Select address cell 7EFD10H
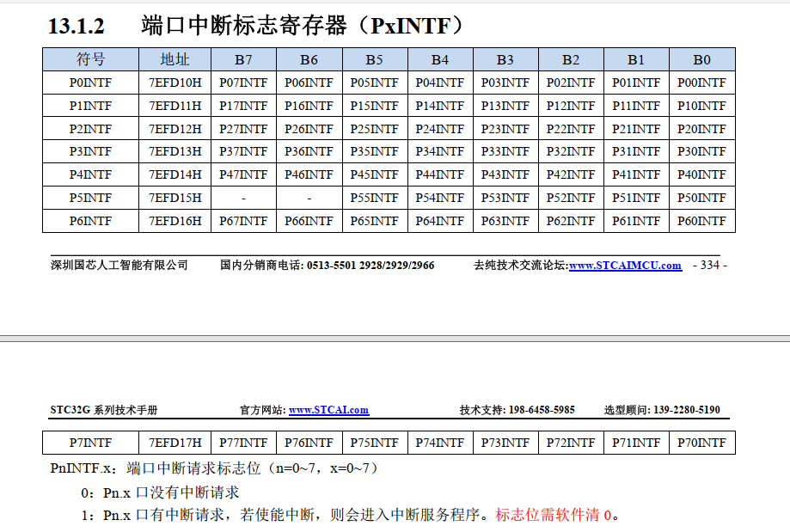Screen dimensions: 790x532 pos(175,83)
